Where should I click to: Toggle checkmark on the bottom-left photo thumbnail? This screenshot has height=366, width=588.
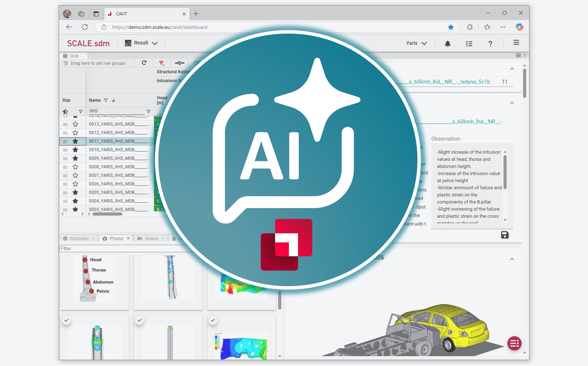pyautogui.click(x=66, y=320)
